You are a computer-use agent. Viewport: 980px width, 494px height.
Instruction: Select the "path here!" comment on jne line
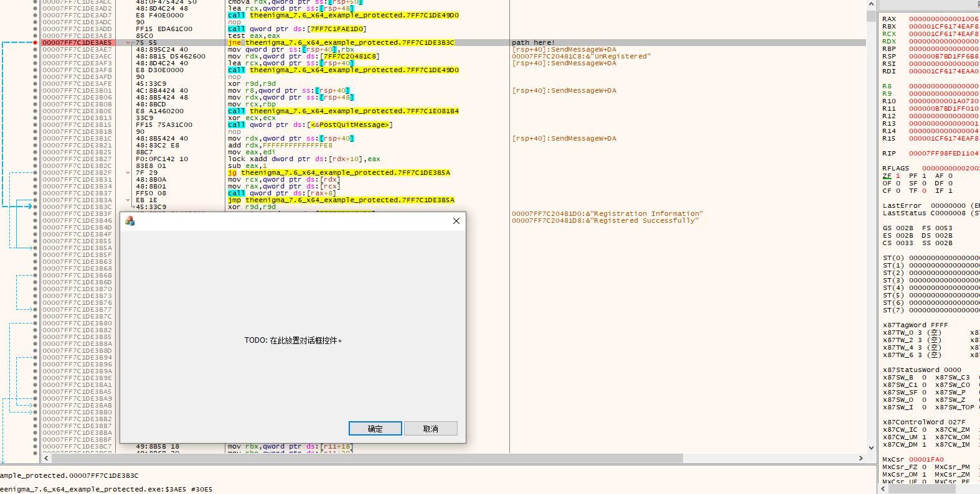click(x=533, y=43)
